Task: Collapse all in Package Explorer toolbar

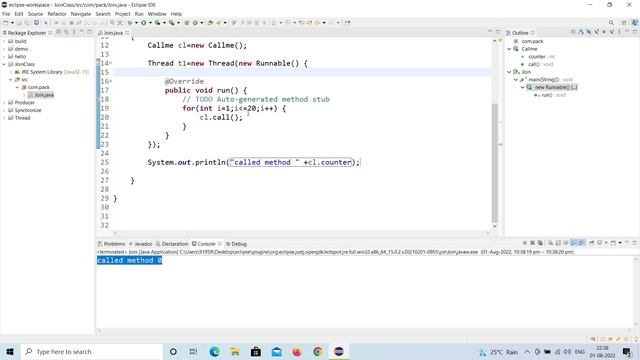Action: click(x=59, y=32)
